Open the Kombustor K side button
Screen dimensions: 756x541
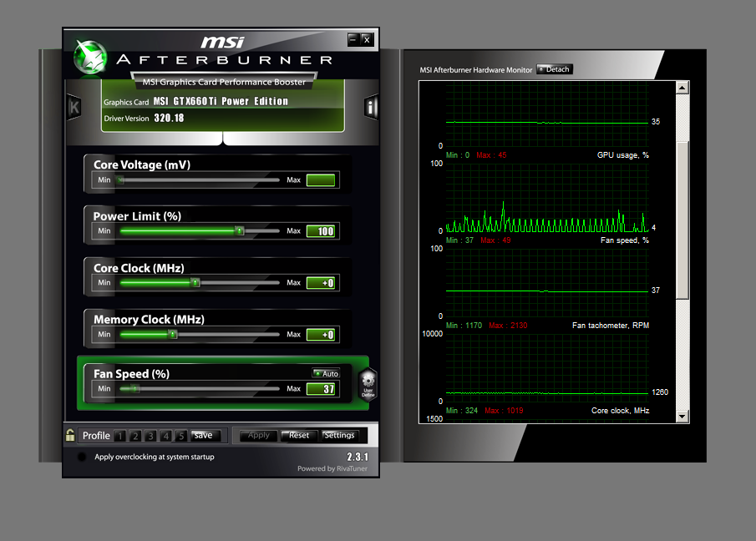(74, 107)
